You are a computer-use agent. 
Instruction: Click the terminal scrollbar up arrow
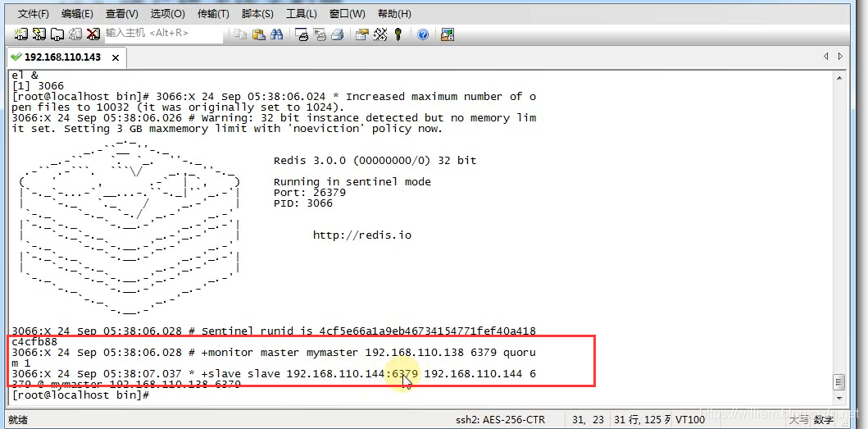(840, 79)
